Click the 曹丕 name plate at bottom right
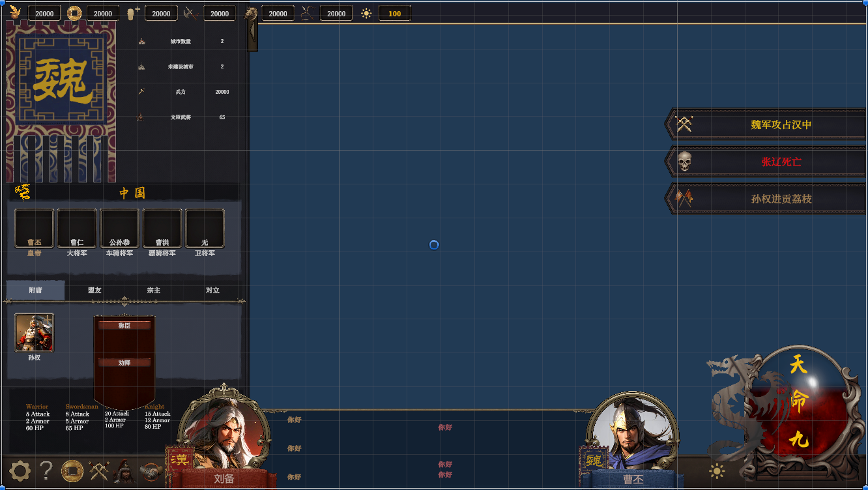The width and height of the screenshot is (868, 490). [x=633, y=480]
